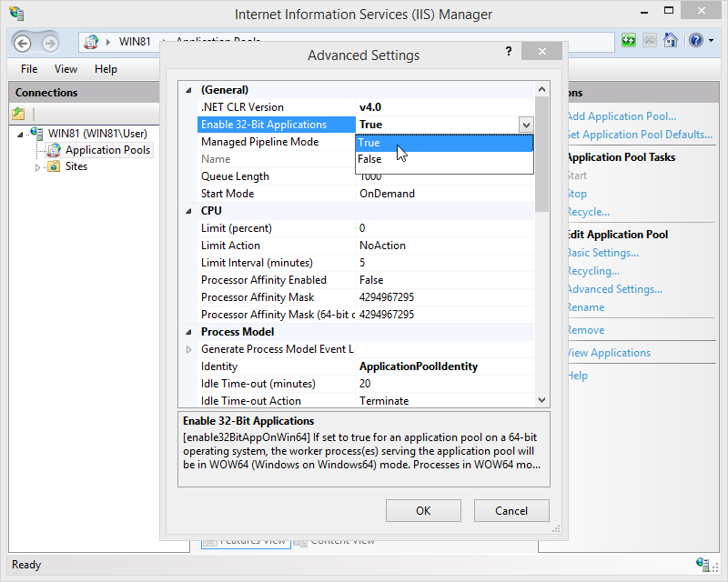
Task: Expand the Sites tree node
Action: (x=37, y=167)
